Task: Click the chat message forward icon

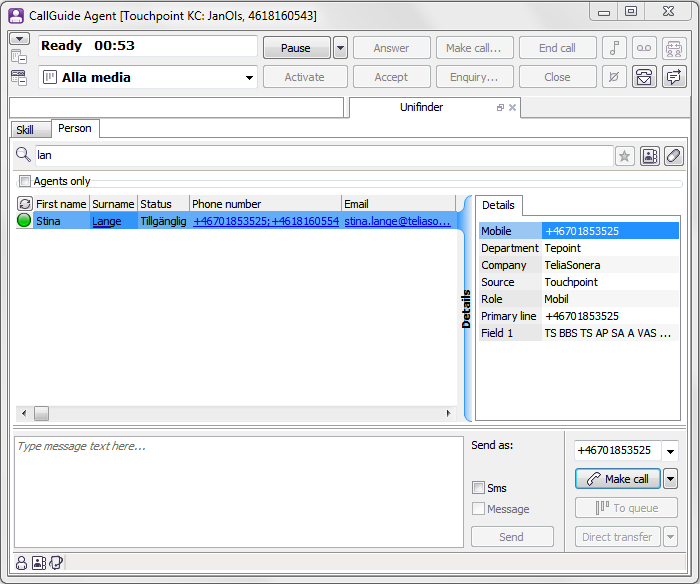Action: pos(674,77)
